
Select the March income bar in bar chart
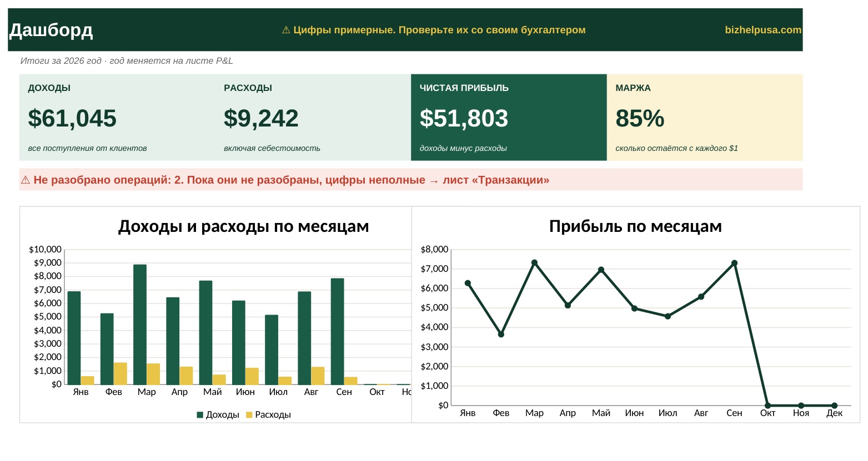(140, 325)
